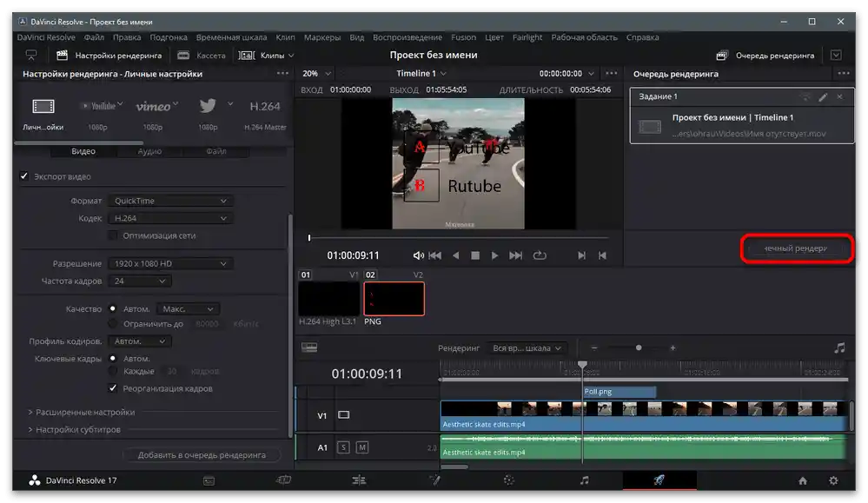Viewport: 868px width, 503px height.
Task: Open the Fairlight page from bottom bar
Action: pos(584,480)
